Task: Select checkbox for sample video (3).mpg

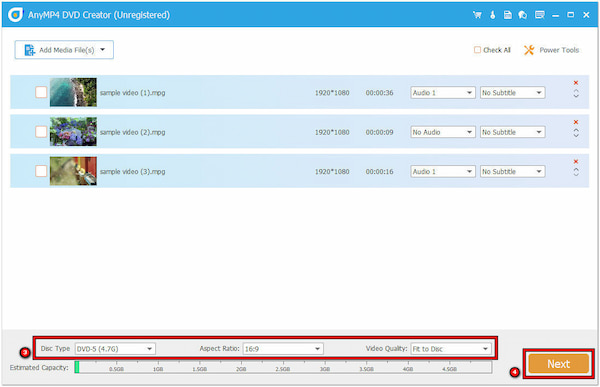Action: coord(41,171)
